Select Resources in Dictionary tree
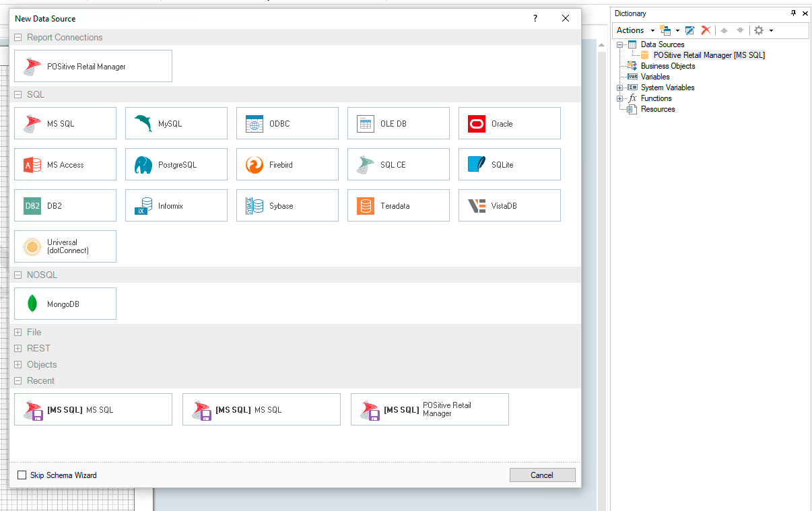The width and height of the screenshot is (812, 511). pos(658,109)
